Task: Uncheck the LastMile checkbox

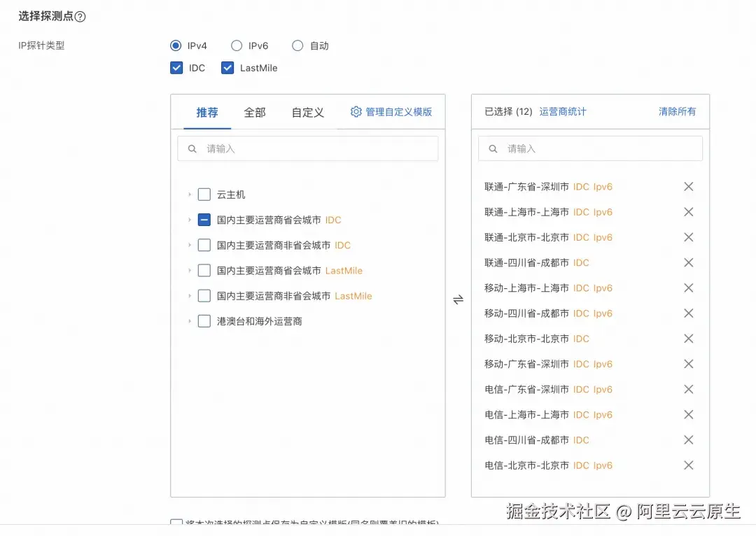Action: coord(227,68)
